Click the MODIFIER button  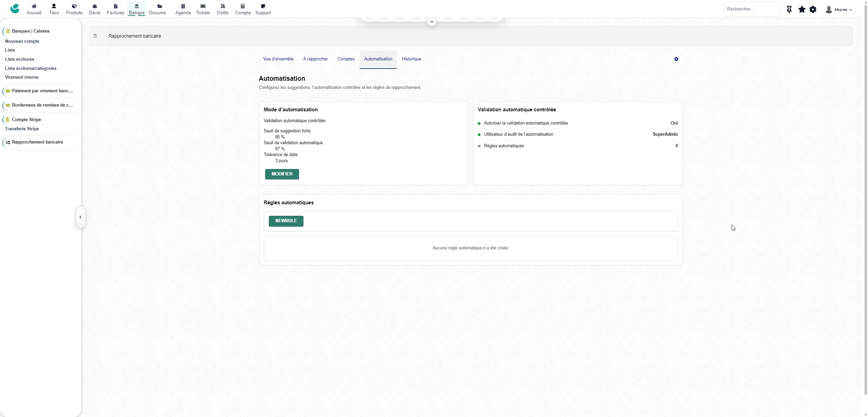click(x=282, y=174)
